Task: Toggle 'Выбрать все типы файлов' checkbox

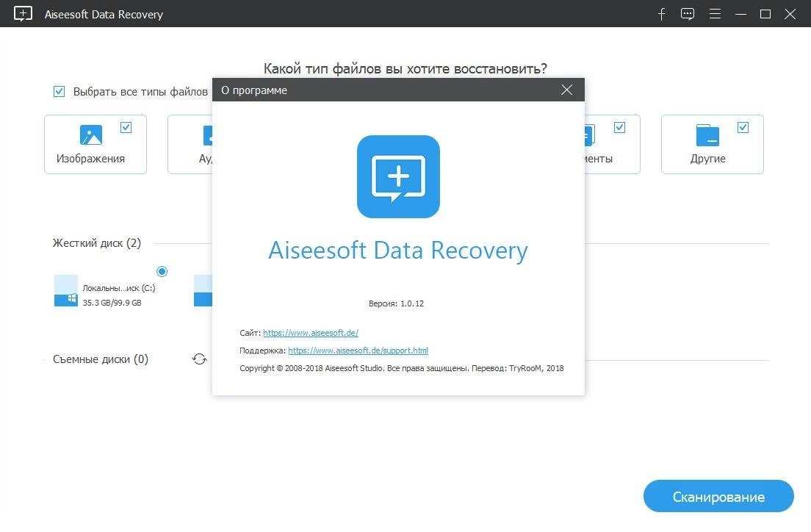Action: [x=59, y=92]
